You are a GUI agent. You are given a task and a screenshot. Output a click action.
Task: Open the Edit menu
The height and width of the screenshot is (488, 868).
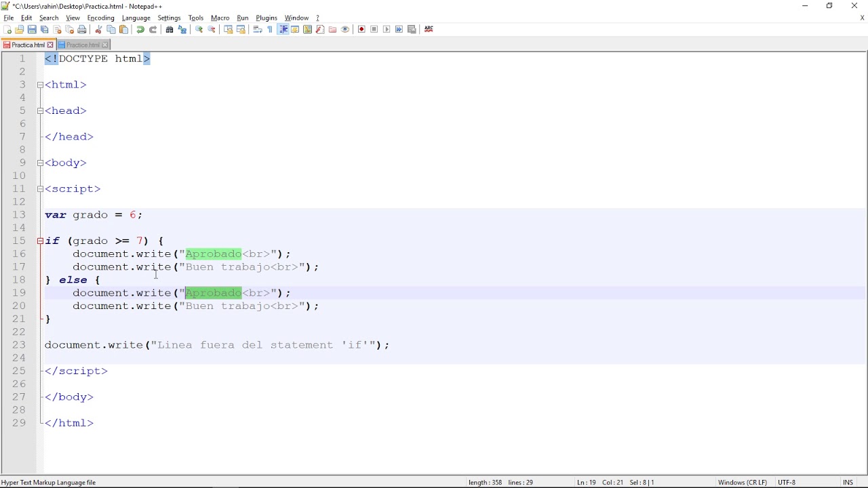click(26, 18)
